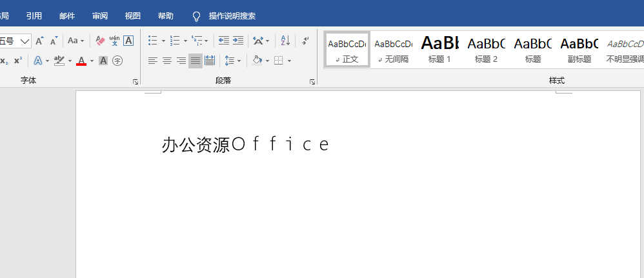The width and height of the screenshot is (644, 278).
Task: Toggle superscript formatting
Action: pyautogui.click(x=18, y=61)
